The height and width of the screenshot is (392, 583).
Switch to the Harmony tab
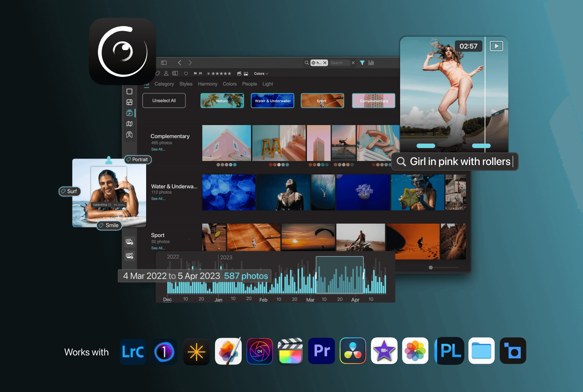pos(208,84)
